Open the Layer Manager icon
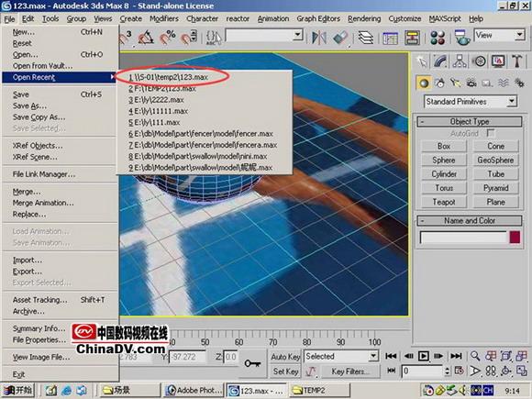This screenshot has height=399, width=532. pyautogui.click(x=365, y=38)
